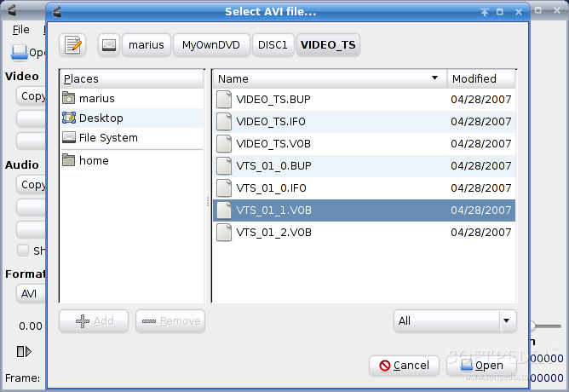Image resolution: width=569 pixels, height=392 pixels.
Task: Click the pencil type-filename icon
Action: (74, 44)
